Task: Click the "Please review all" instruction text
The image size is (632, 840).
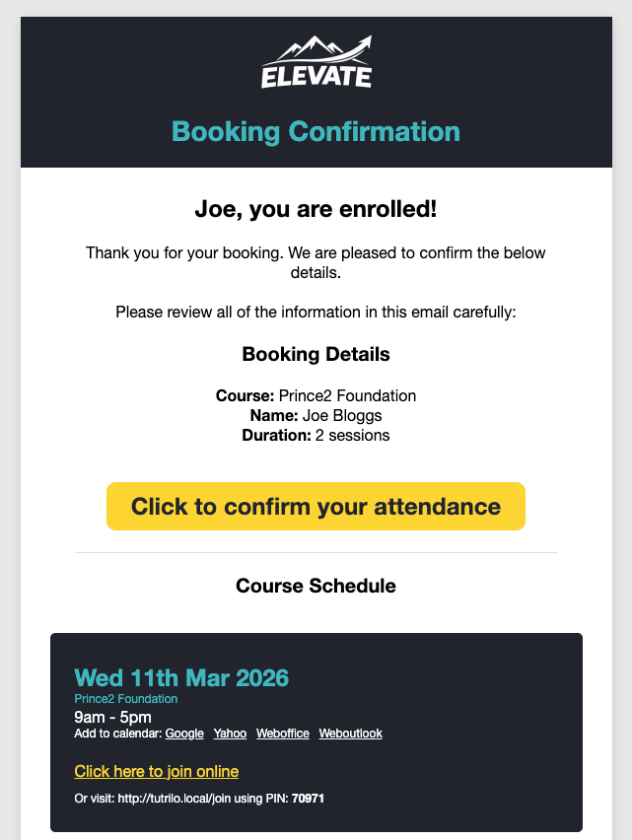Action: point(316,313)
